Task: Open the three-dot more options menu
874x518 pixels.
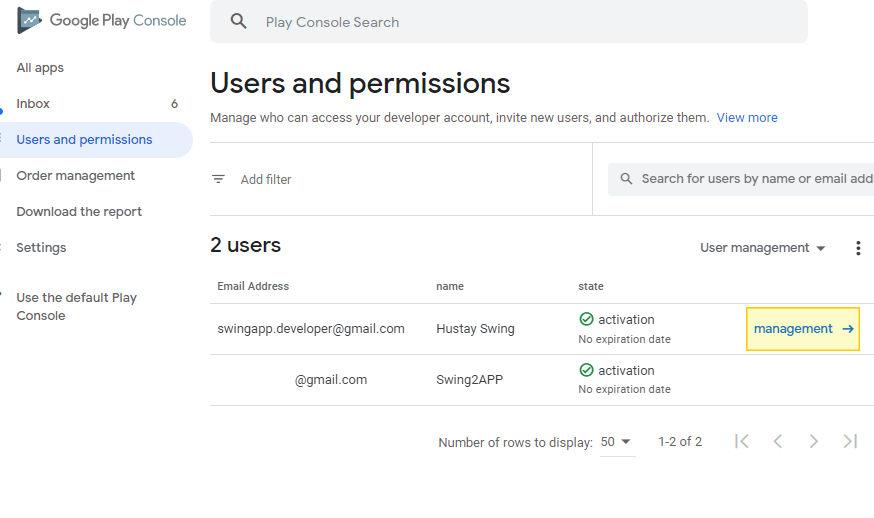Action: (x=857, y=248)
